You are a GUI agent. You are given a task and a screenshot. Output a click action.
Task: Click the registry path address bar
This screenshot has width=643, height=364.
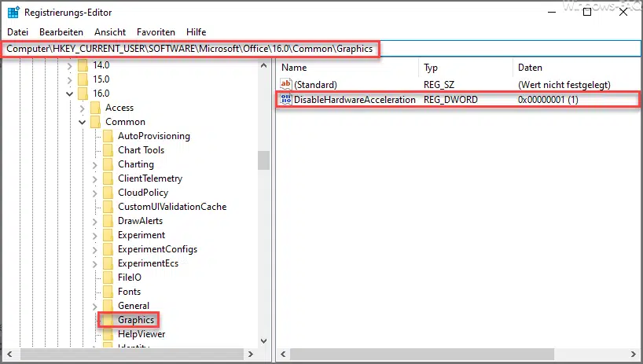(x=503, y=49)
